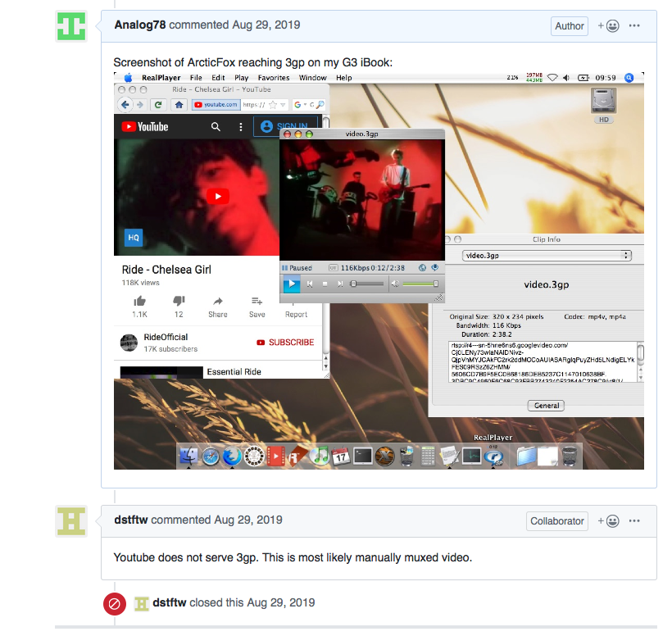Add emoji reaction to Analog78's comment
This screenshot has height=636, width=672.
click(609, 26)
